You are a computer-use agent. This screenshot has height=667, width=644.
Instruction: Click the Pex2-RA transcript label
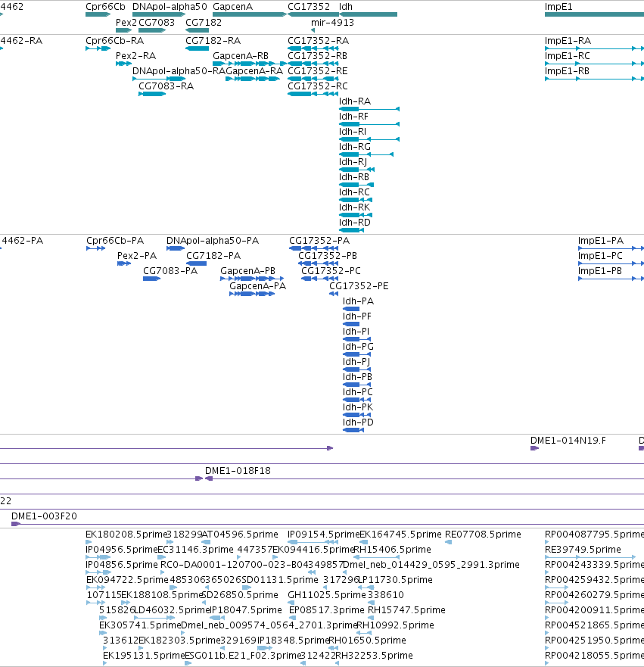pyautogui.click(x=135, y=56)
